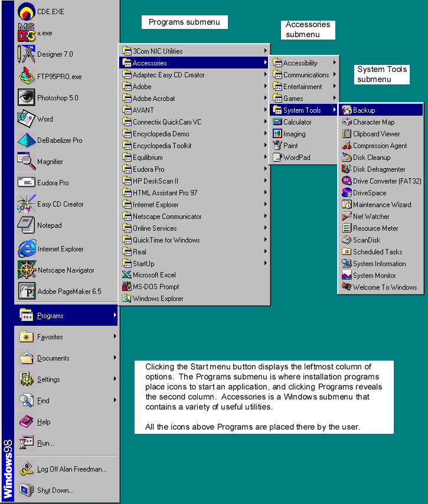This screenshot has height=504, width=428.
Task: Select QuickTime for Windows folder
Action: pos(195,240)
